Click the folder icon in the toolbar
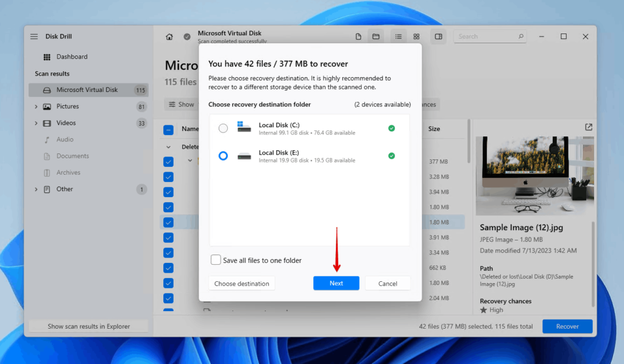 (376, 36)
